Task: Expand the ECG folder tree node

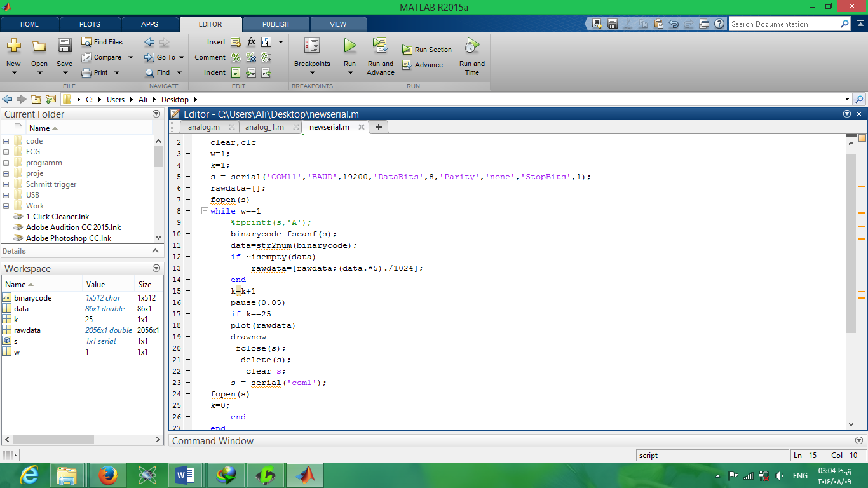Action: tap(6, 152)
